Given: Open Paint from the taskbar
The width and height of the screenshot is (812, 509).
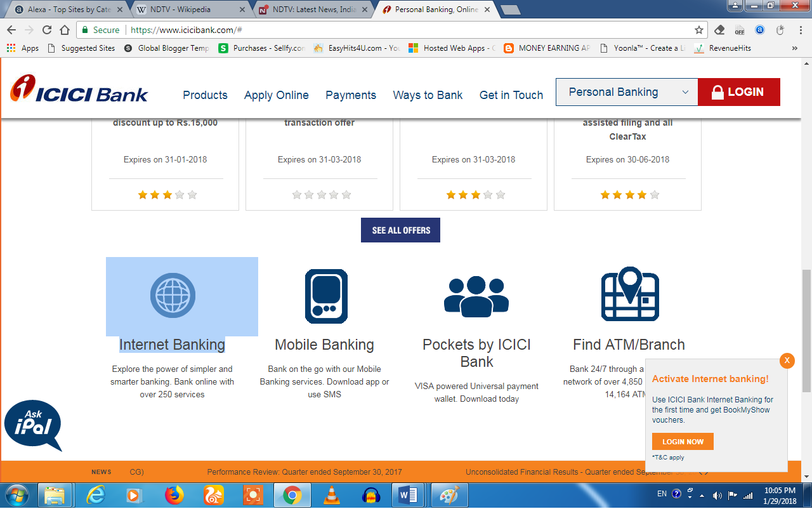Looking at the screenshot, I should 450,495.
